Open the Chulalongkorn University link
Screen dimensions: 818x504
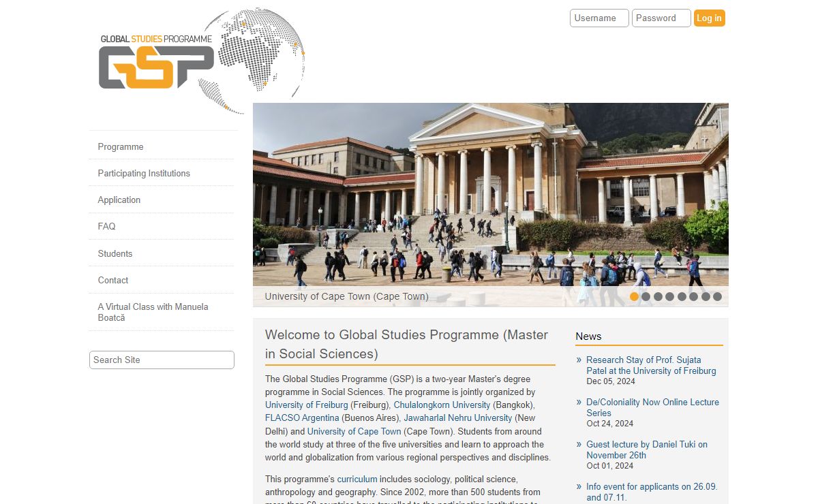click(x=442, y=405)
